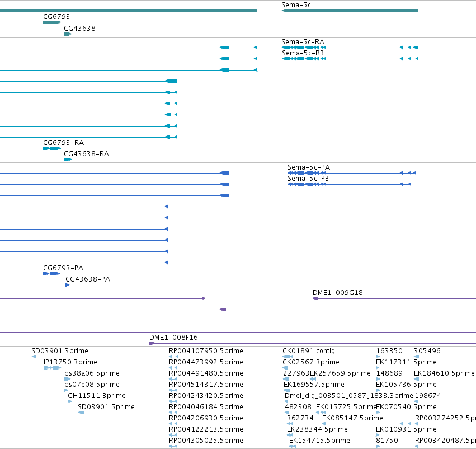Select the light-blue arrows under IP13750.3prime

(52, 368)
